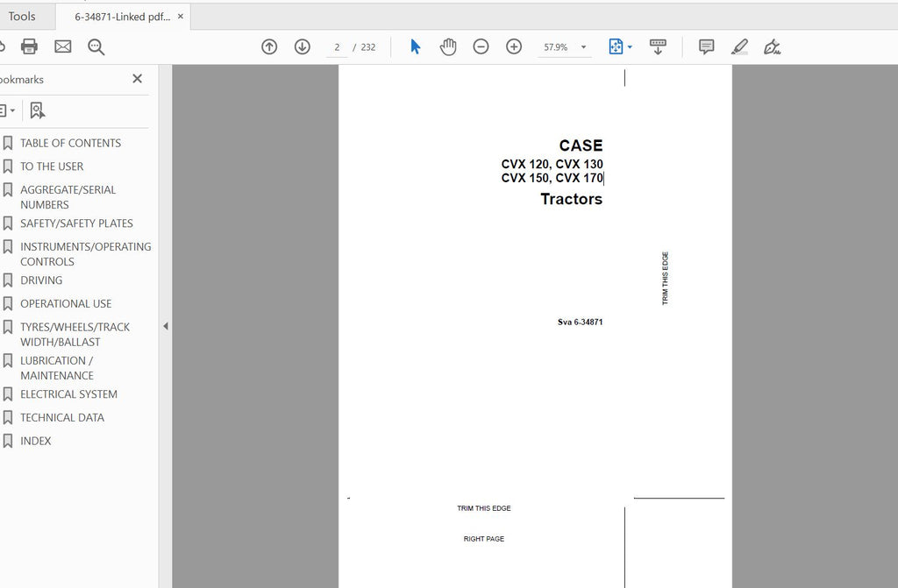Close the Bookmarks panel
The height and width of the screenshot is (588, 898).
138,79
